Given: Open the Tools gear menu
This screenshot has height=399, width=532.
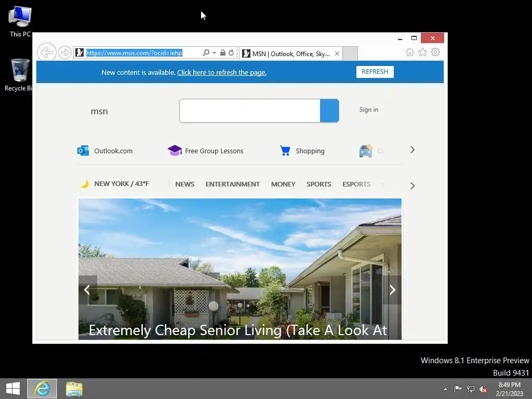Looking at the screenshot, I should 435,52.
